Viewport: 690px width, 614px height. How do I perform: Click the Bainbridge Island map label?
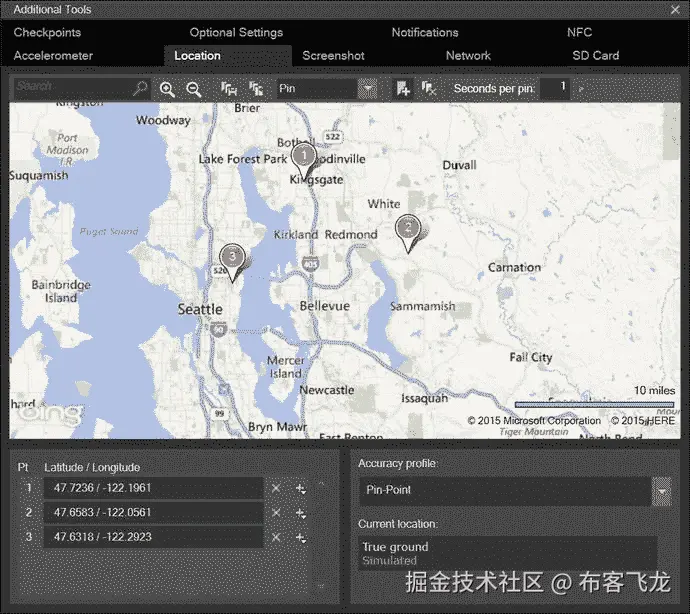tap(61, 291)
